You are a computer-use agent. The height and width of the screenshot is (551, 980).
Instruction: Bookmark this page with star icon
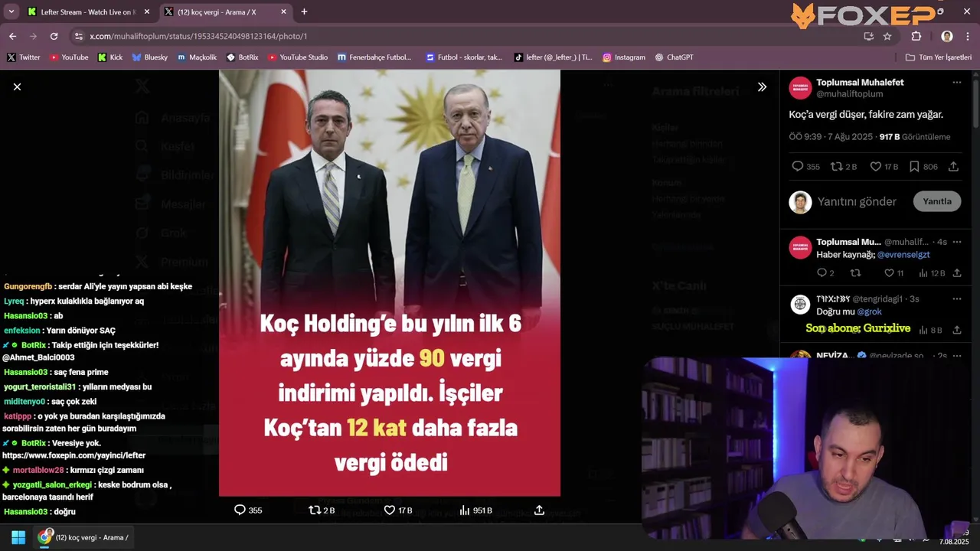coord(887,36)
